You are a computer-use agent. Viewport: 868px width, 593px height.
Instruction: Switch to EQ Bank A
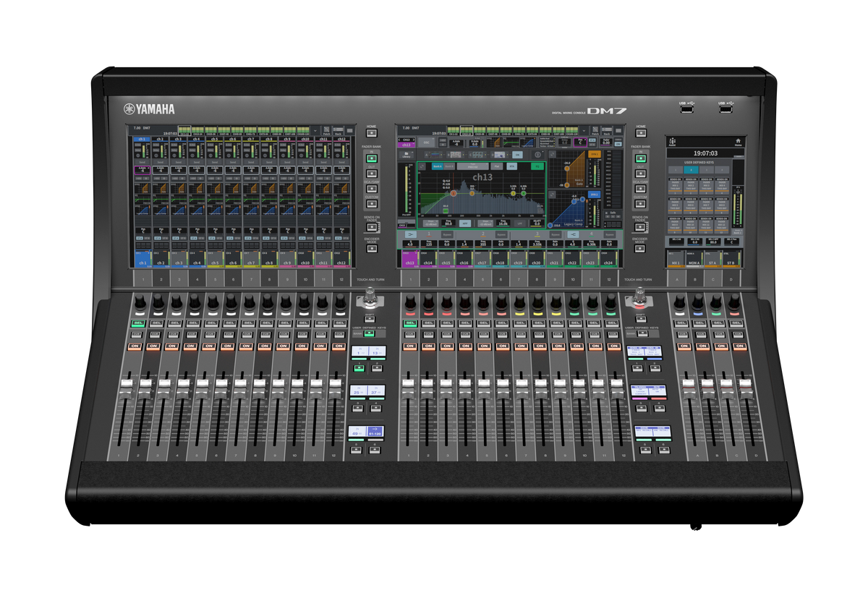tap(438, 166)
